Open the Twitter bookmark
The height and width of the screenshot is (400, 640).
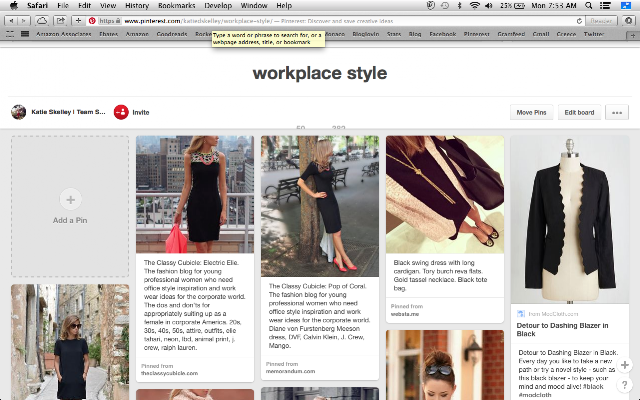(593, 34)
